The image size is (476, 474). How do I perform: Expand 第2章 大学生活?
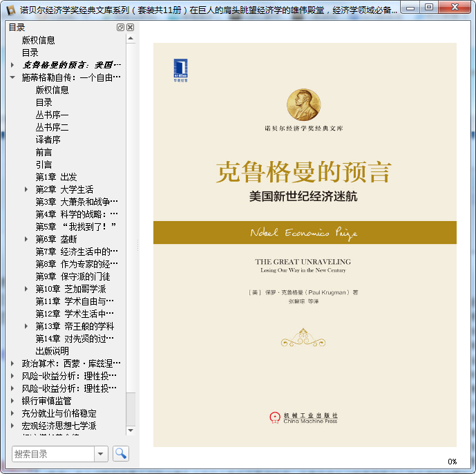point(26,189)
